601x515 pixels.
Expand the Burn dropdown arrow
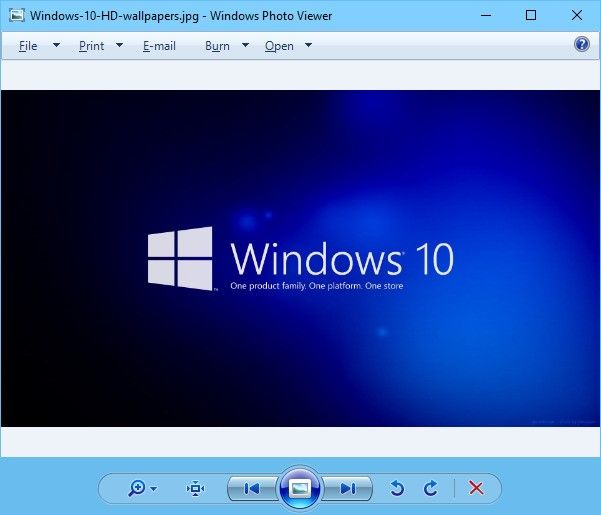coord(245,45)
